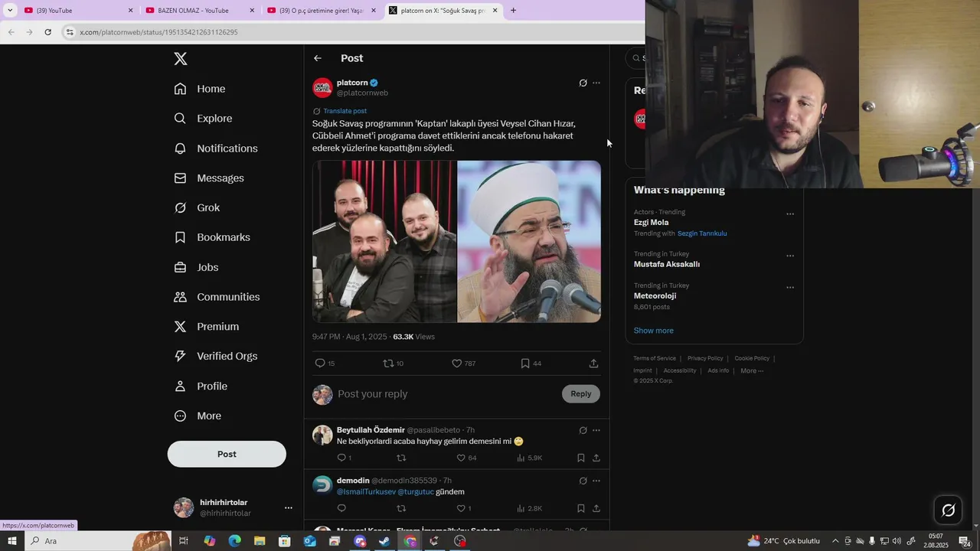Open Explore from sidebar
The height and width of the screenshot is (551, 980).
[x=203, y=119]
